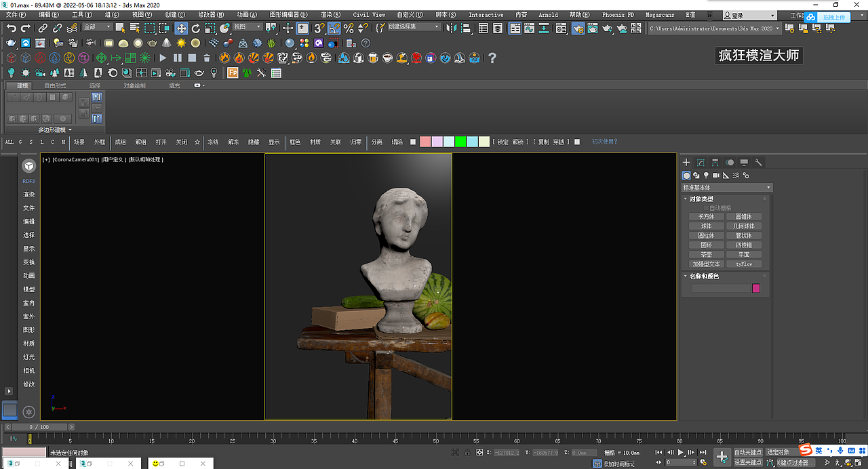Click the Redo arrow icon

point(26,28)
